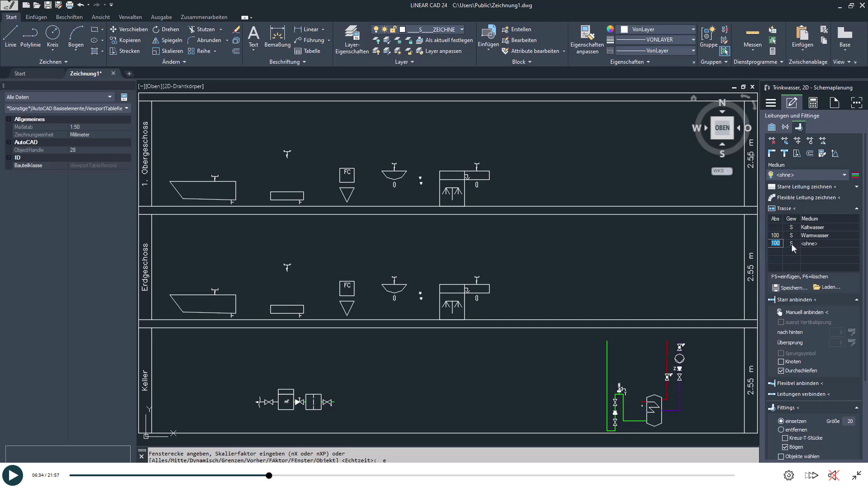Select the Kreis circle tool

[x=52, y=37]
